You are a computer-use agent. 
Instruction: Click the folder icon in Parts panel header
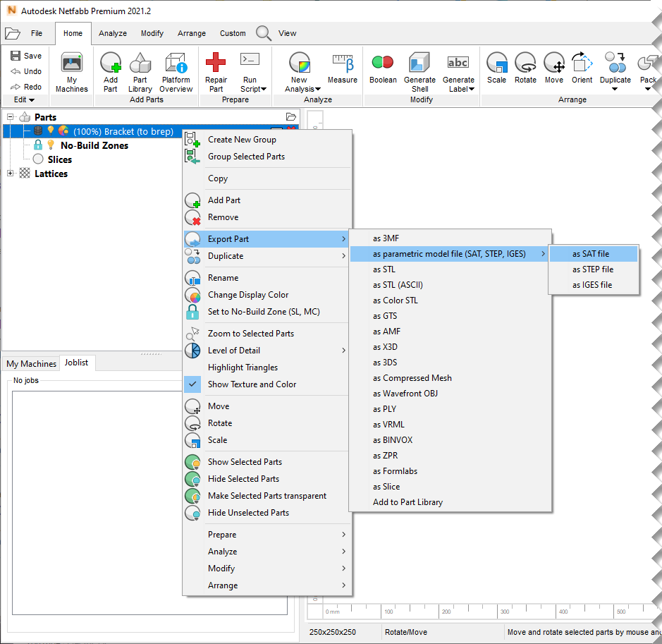[x=291, y=116]
